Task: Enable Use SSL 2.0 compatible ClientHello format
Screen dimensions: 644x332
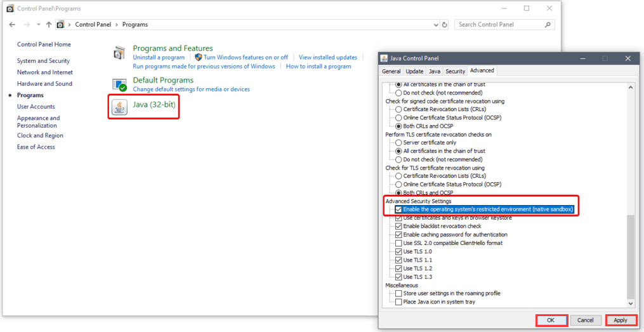Action: point(398,243)
